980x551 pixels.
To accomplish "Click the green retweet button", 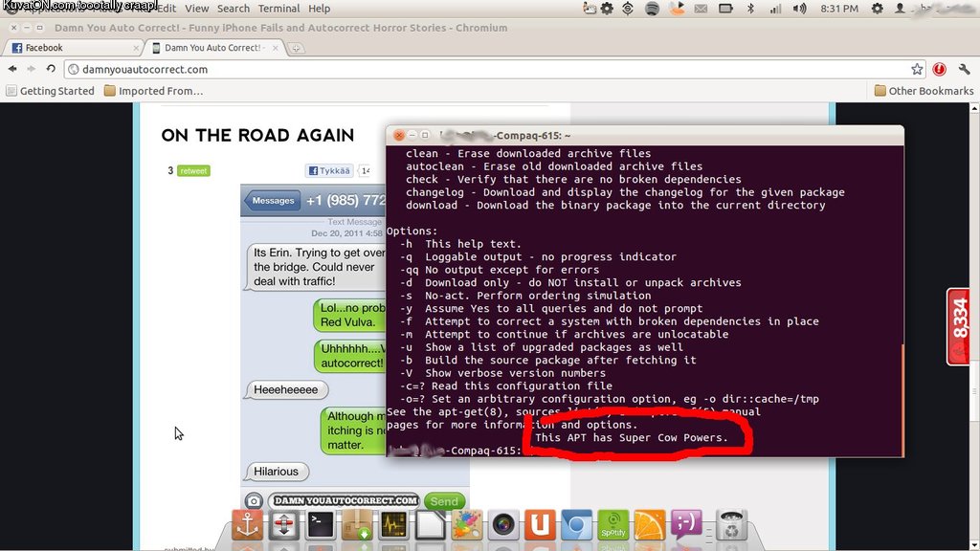I will [x=192, y=171].
